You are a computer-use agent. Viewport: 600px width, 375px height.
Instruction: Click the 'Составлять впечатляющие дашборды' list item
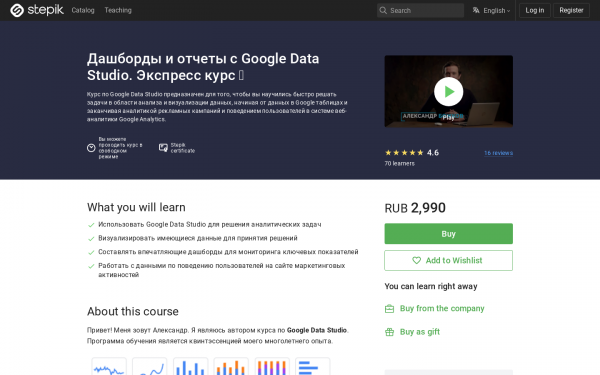point(228,252)
